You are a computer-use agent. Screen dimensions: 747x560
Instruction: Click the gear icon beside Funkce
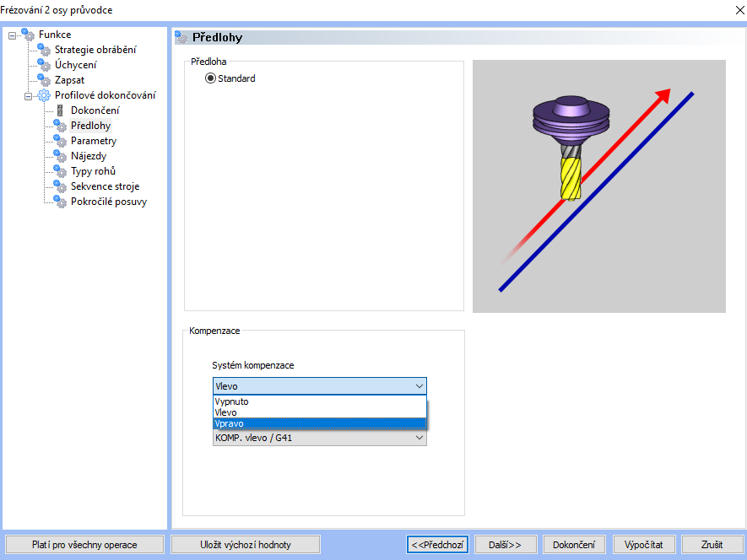pyautogui.click(x=28, y=35)
